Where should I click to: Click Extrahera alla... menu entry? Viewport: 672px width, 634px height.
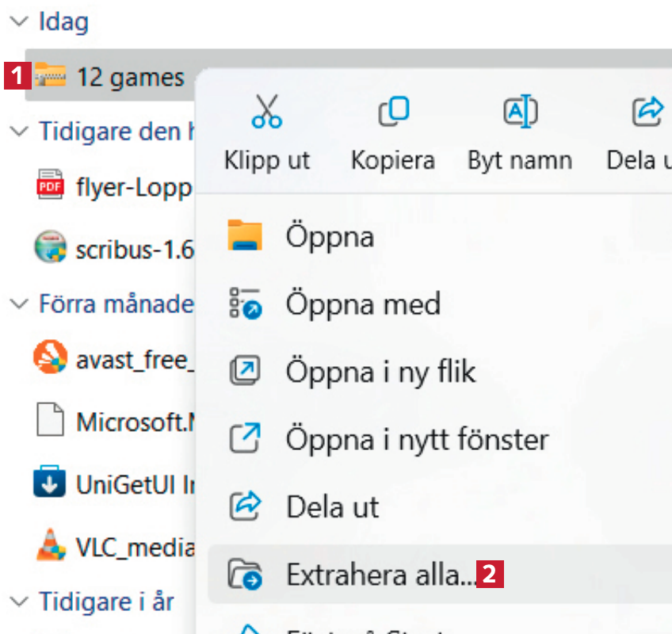coord(380,574)
